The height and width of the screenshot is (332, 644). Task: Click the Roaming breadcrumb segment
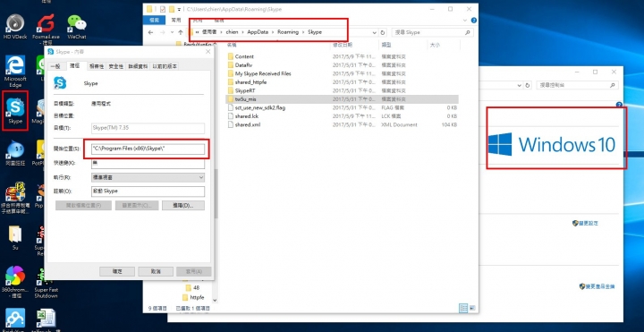pyautogui.click(x=287, y=32)
